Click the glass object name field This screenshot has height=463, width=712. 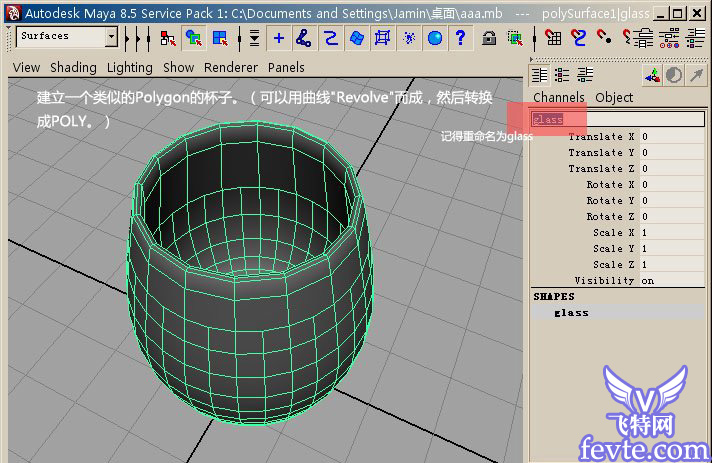(618, 119)
